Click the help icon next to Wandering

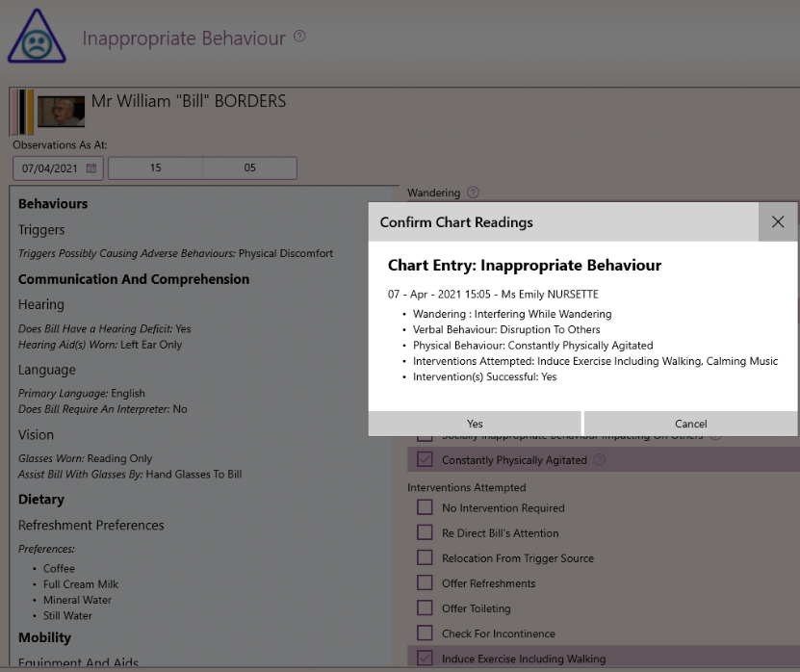tap(472, 193)
